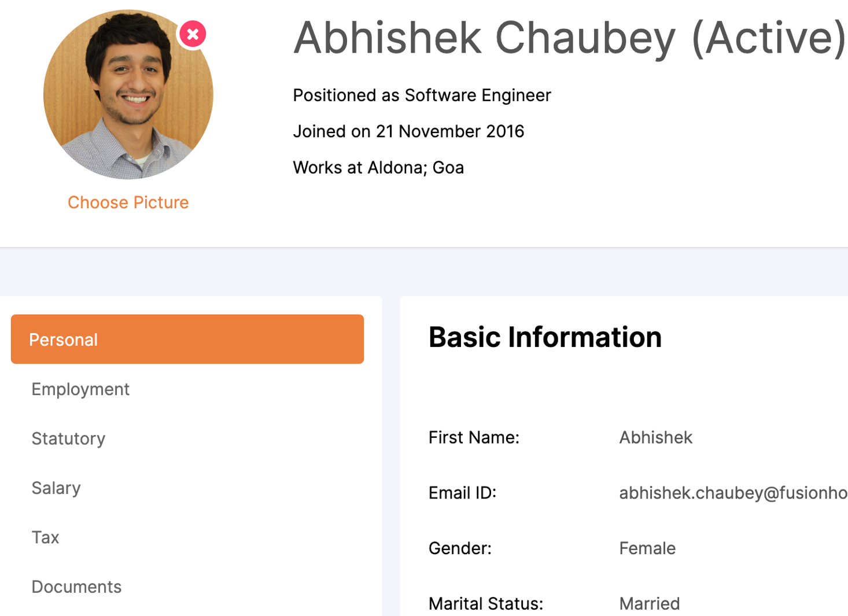Switch to the Statutory tab

point(68,438)
